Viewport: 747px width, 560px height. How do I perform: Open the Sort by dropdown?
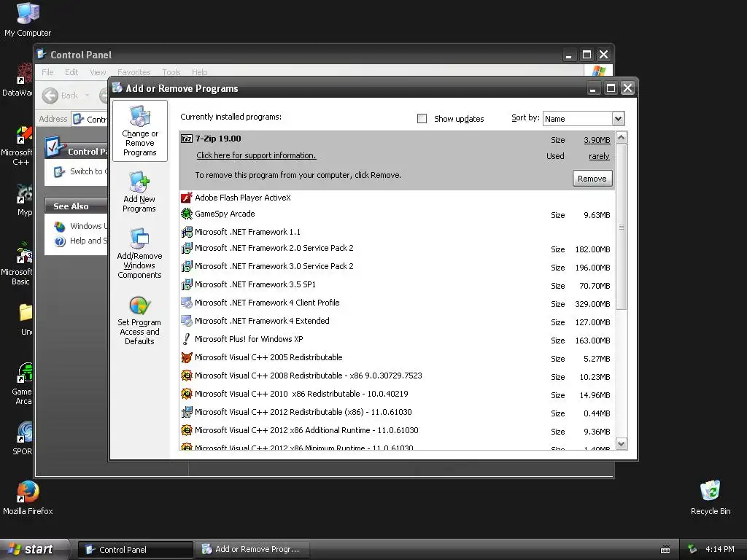(618, 119)
